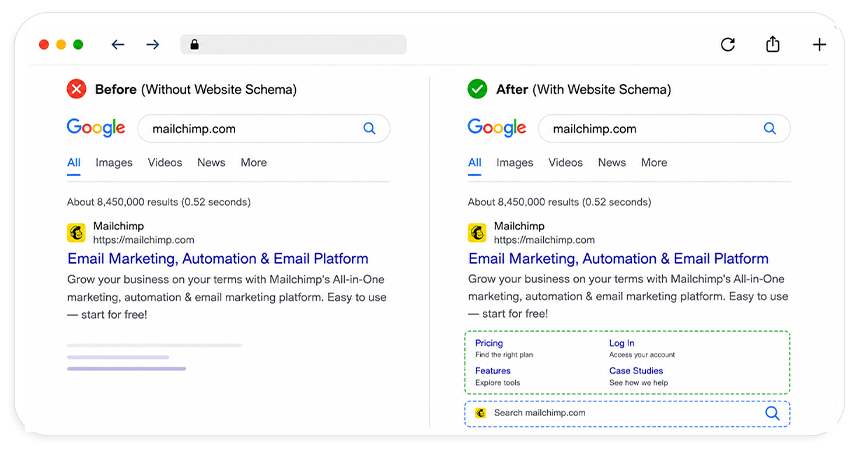This screenshot has height=450, width=859.
Task: Select the Videos tab in After panel
Action: tap(565, 163)
